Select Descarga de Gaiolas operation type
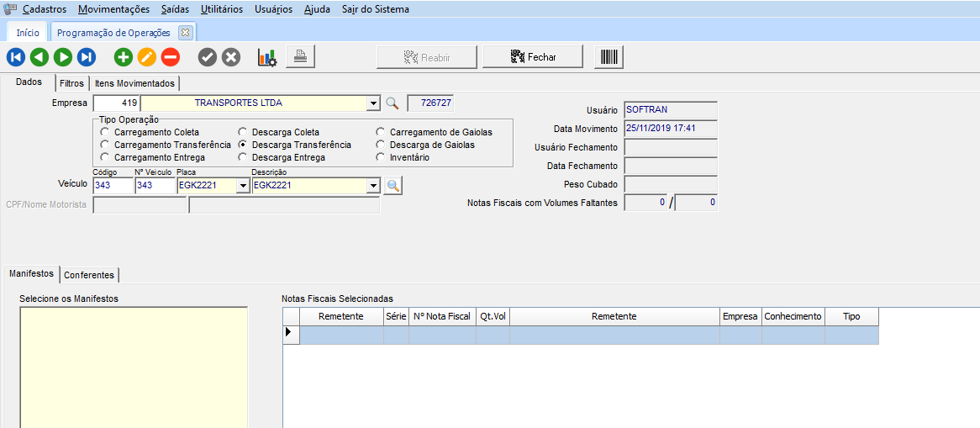 (x=379, y=145)
